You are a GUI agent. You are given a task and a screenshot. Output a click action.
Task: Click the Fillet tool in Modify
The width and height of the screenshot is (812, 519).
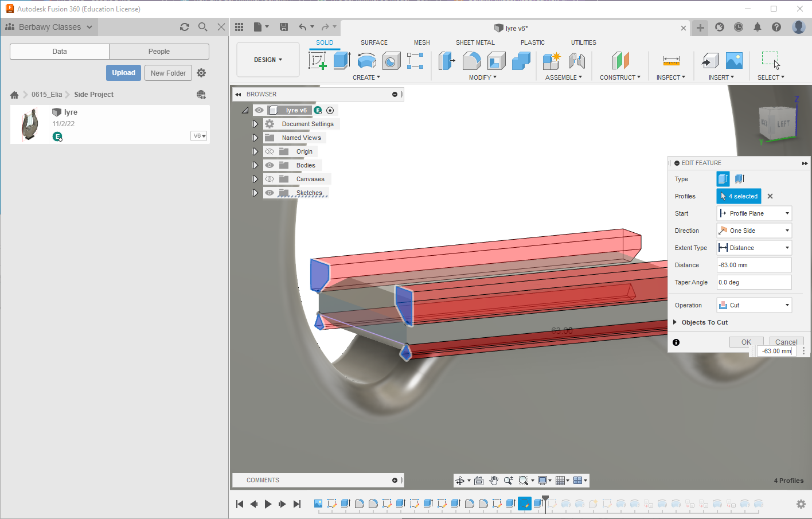coord(471,61)
